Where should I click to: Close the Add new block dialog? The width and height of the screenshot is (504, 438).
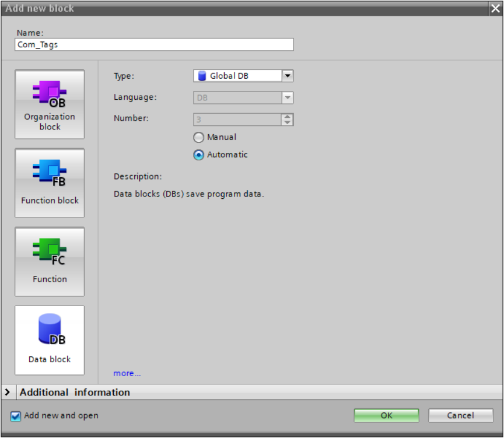pos(495,8)
